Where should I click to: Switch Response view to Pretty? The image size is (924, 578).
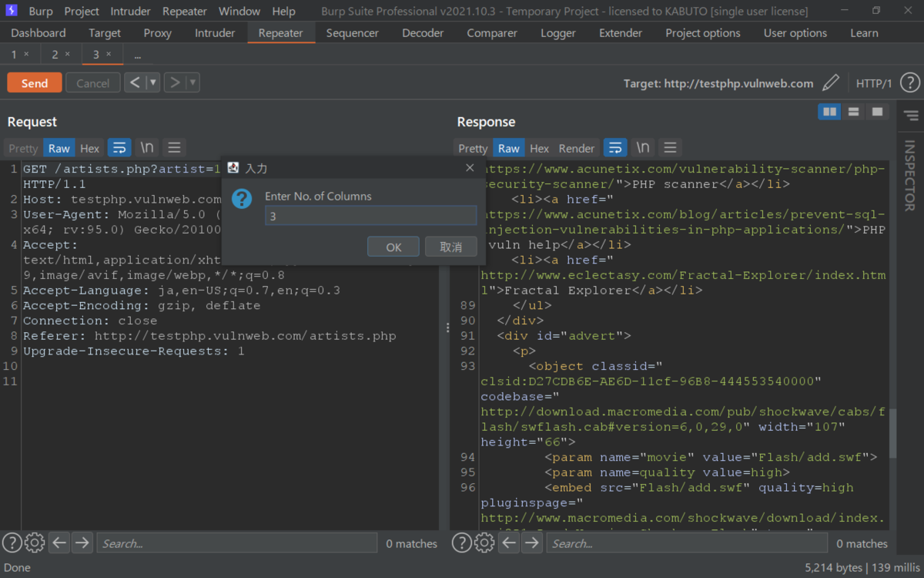coord(473,148)
